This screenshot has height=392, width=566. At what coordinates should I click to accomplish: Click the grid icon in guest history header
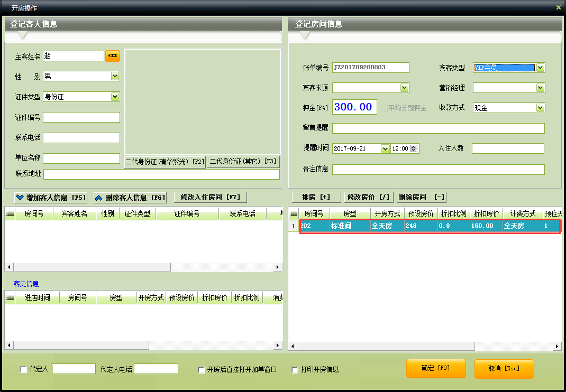tap(10, 297)
